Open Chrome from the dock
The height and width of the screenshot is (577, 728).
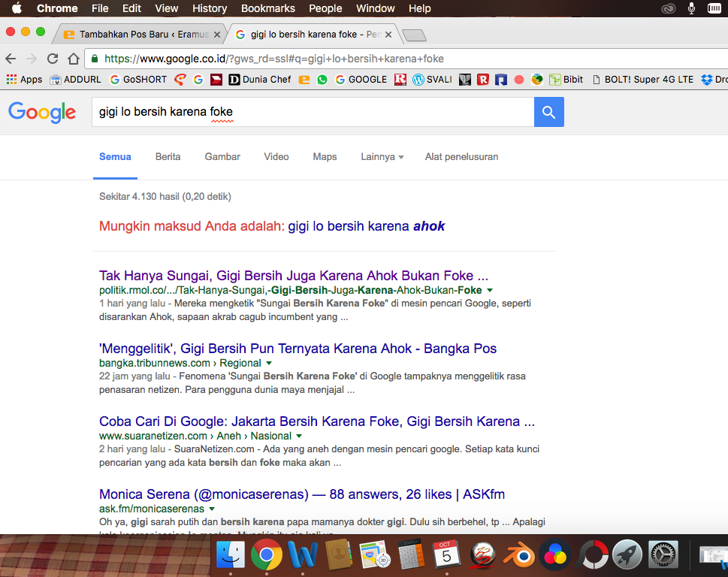267,554
